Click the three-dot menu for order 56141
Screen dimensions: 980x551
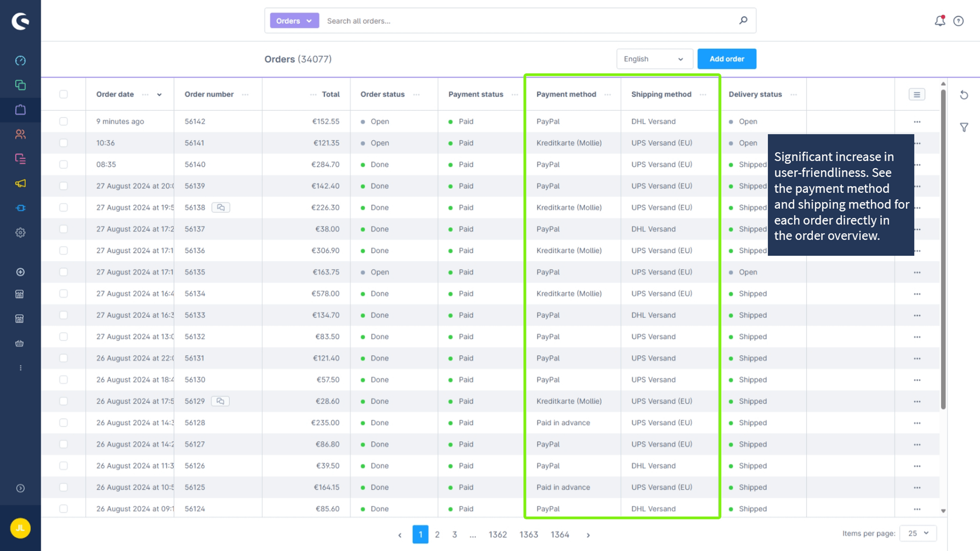[917, 142]
